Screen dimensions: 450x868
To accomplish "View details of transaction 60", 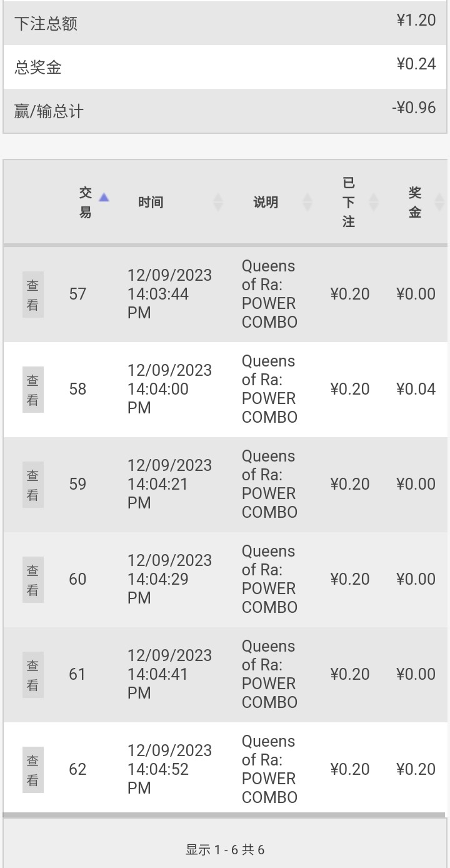I will [33, 580].
